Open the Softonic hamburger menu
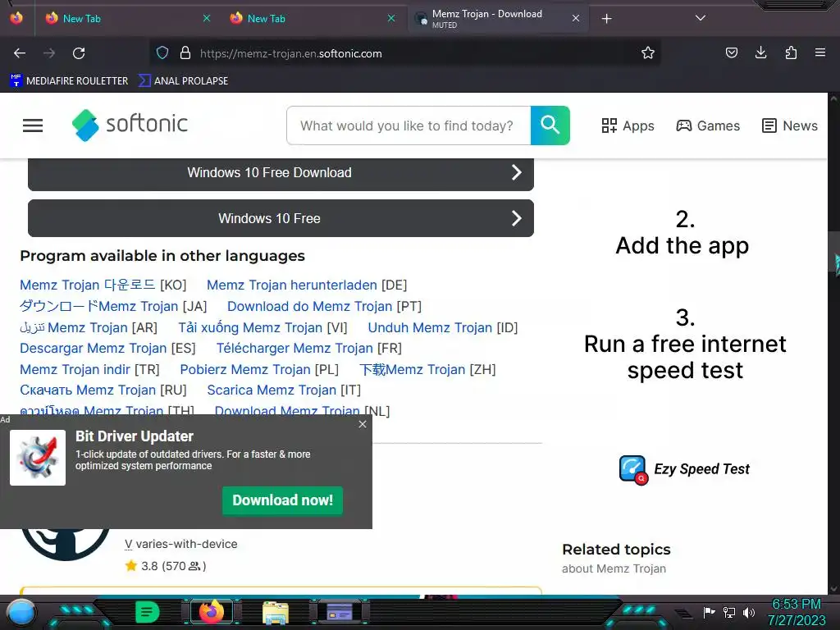The height and width of the screenshot is (630, 840). click(33, 126)
